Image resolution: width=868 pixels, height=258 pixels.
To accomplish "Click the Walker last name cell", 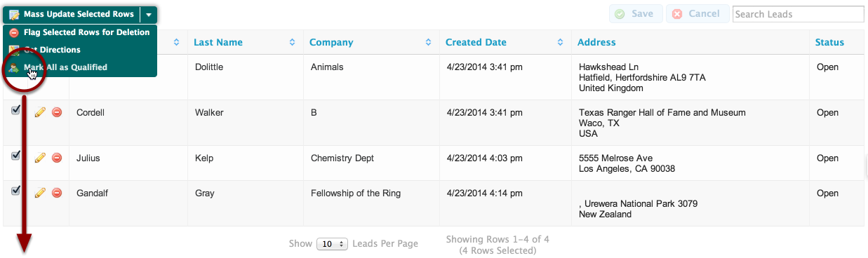I will [x=246, y=123].
